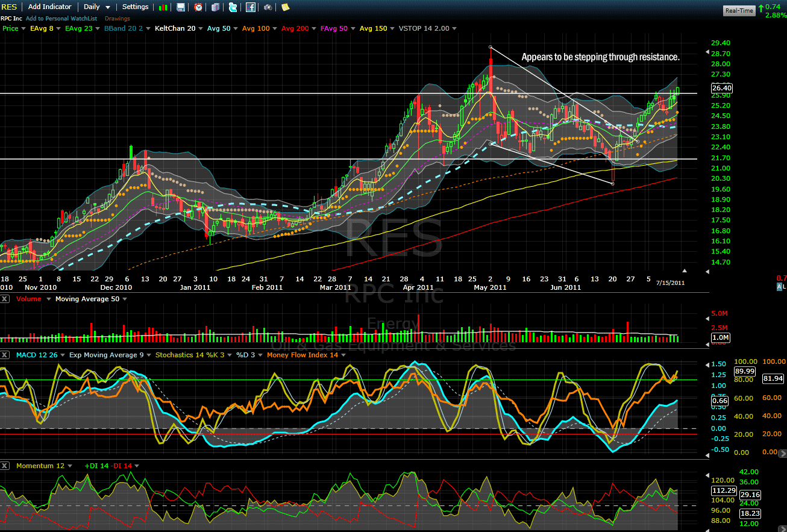Click the stacked pages icon in toolbar
The image size is (787, 532).
point(215,7)
